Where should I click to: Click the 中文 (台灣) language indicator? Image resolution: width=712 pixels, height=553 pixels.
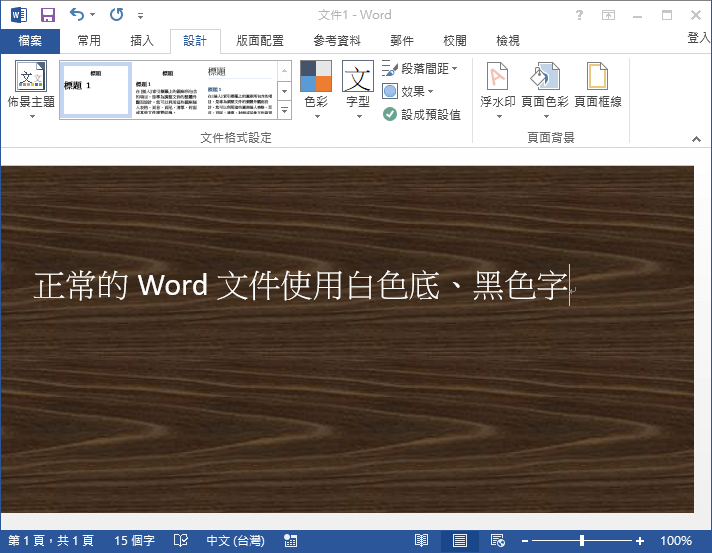point(235,541)
